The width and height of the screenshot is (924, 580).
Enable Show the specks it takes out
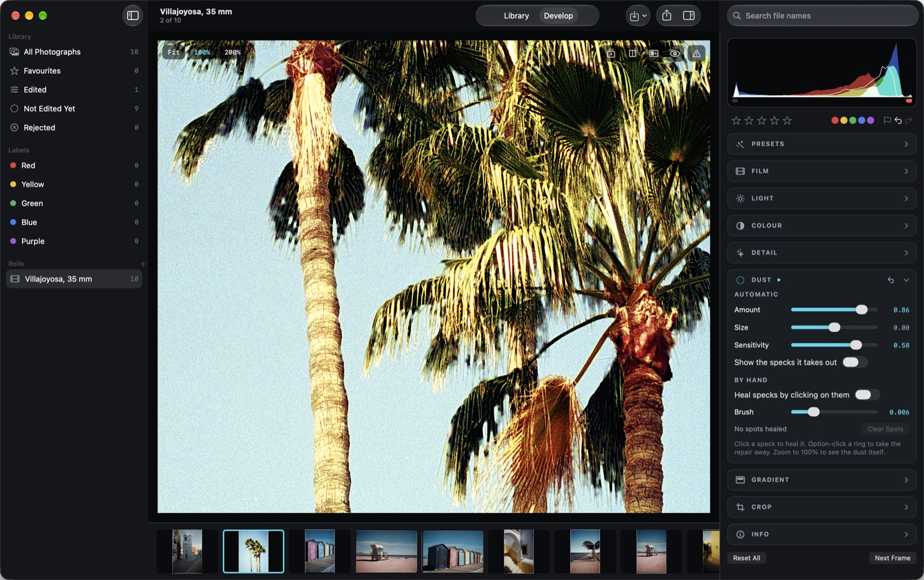855,362
